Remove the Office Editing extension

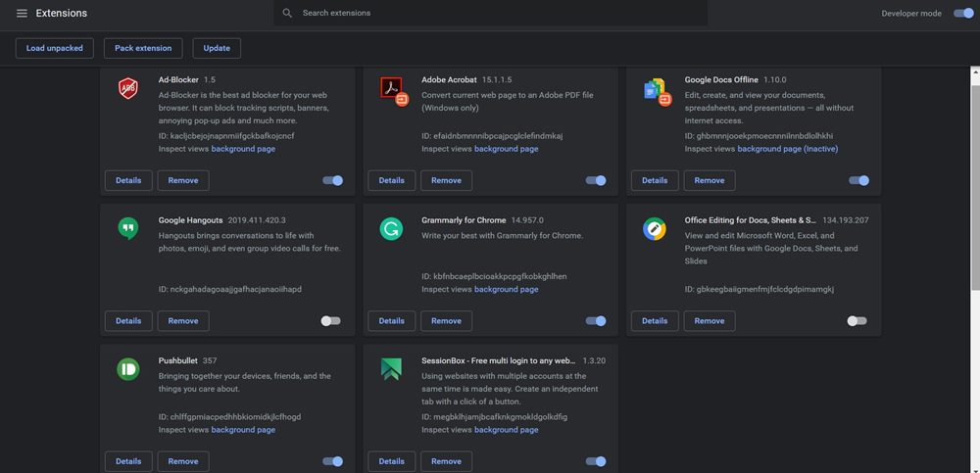coord(710,321)
